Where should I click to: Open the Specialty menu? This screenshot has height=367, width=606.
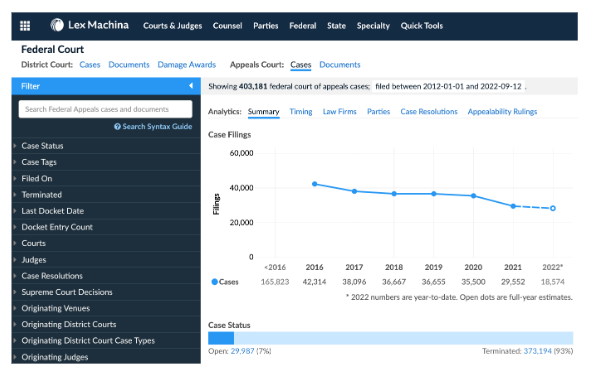pyautogui.click(x=373, y=26)
